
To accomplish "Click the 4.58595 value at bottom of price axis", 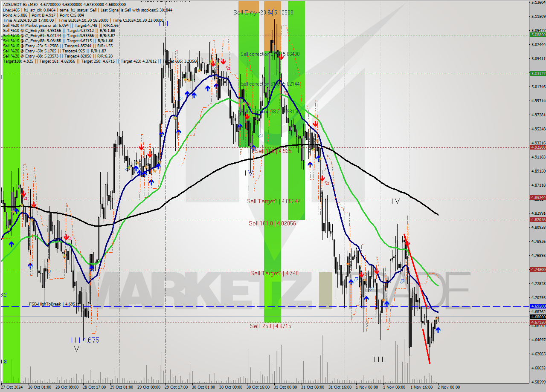I will (538, 382).
